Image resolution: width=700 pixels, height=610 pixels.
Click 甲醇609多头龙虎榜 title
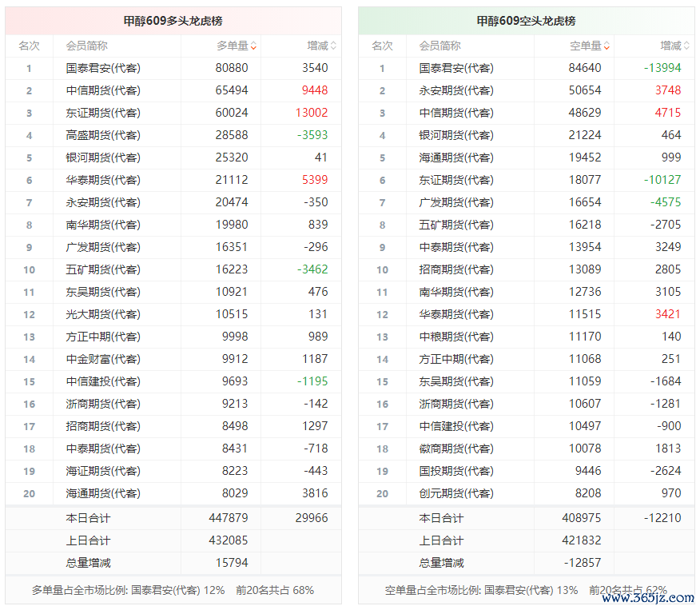click(173, 21)
